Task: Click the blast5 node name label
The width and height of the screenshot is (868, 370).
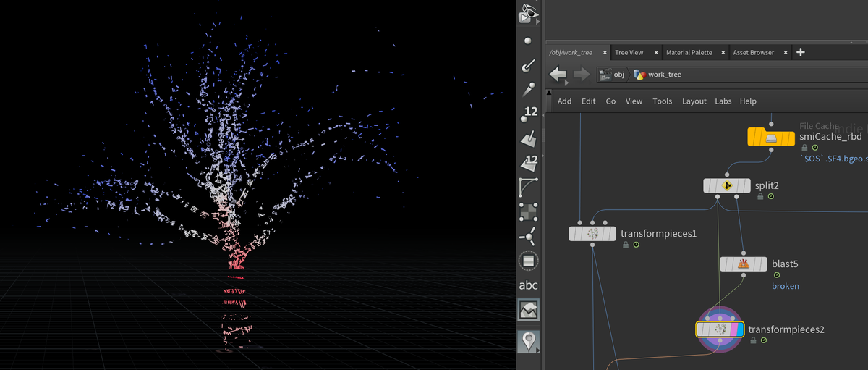Action: tap(785, 264)
